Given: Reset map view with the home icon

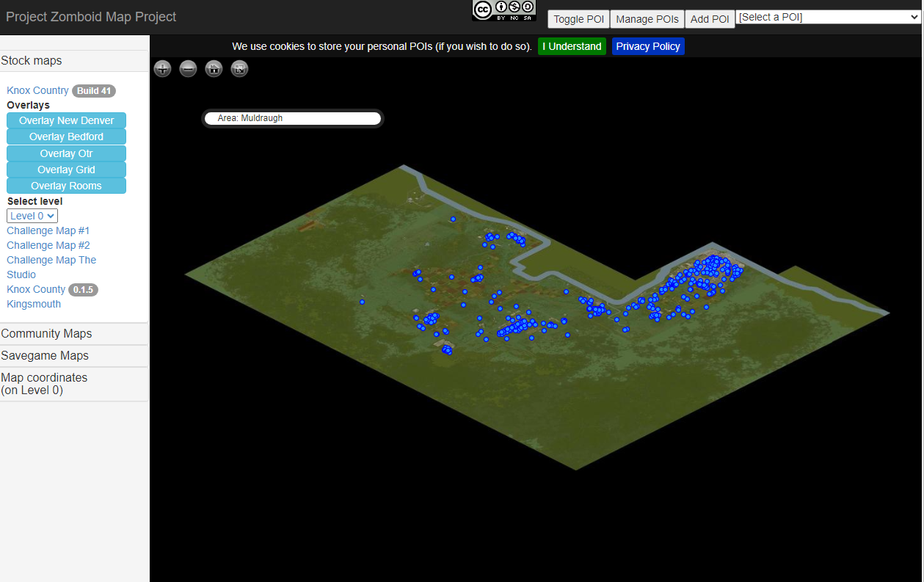Looking at the screenshot, I should [x=214, y=69].
